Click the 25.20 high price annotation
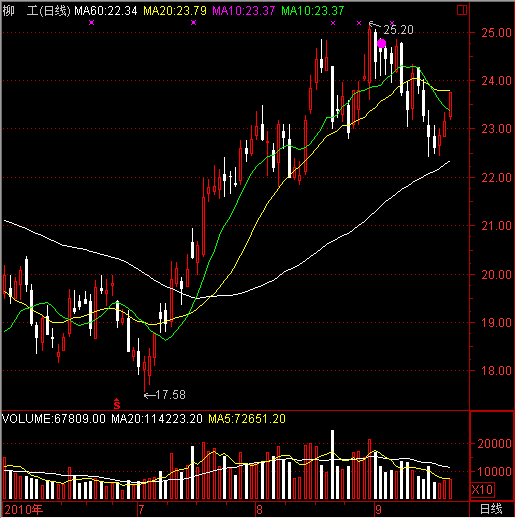The image size is (515, 518). click(x=398, y=30)
